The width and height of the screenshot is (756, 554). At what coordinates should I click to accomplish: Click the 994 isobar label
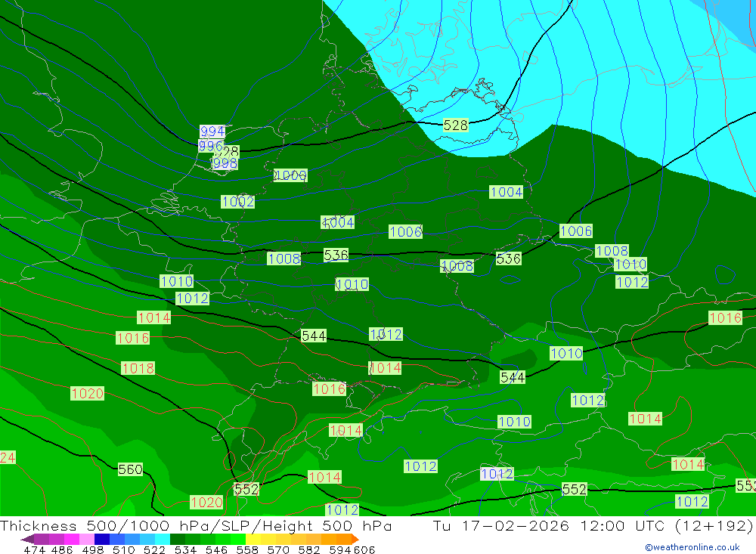212,132
